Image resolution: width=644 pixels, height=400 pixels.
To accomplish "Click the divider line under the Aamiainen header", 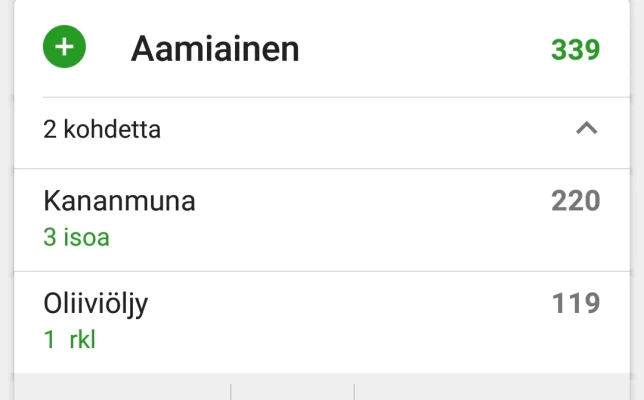I will point(322,97).
